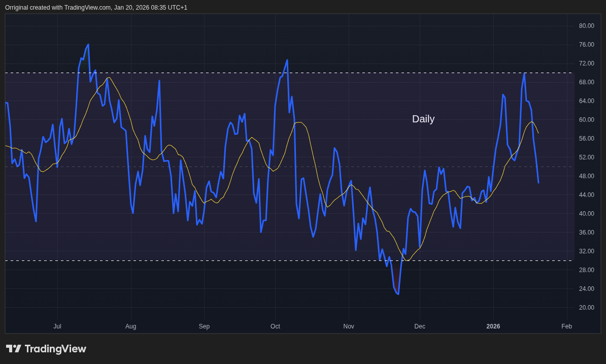Image resolution: width=606 pixels, height=364 pixels.
Task: Click the last blue line point near 46
Action: pos(538,182)
